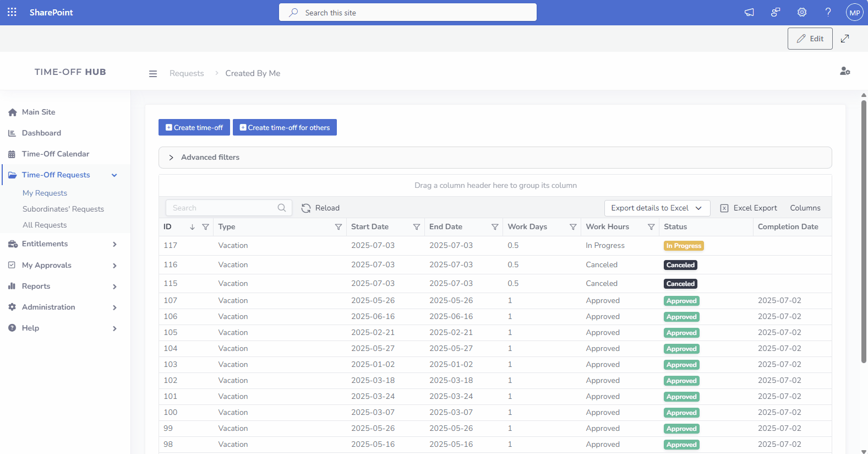Open the Export details to Excel dropdown
The width and height of the screenshot is (868, 454).
(657, 208)
